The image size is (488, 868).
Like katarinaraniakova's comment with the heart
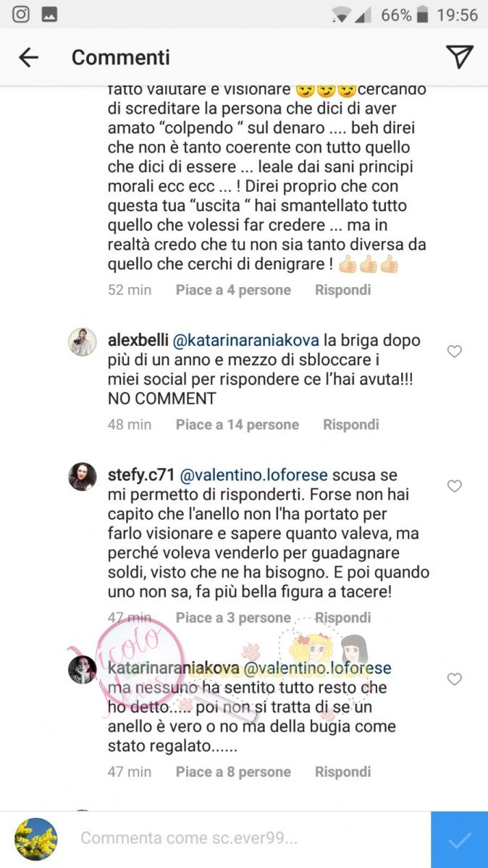(455, 679)
